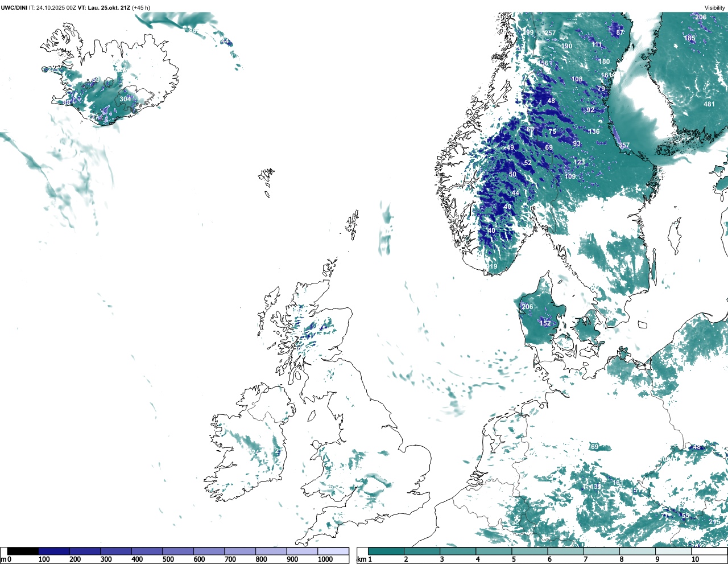728x564 pixels.
Task: Click the '152' value over Denmark
Action: coord(545,323)
